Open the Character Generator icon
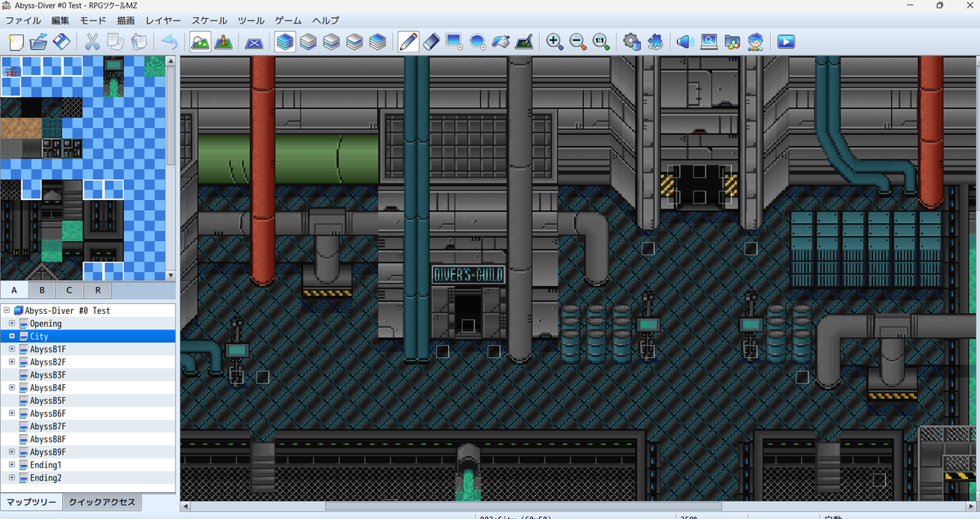The image size is (980, 519). tap(755, 42)
